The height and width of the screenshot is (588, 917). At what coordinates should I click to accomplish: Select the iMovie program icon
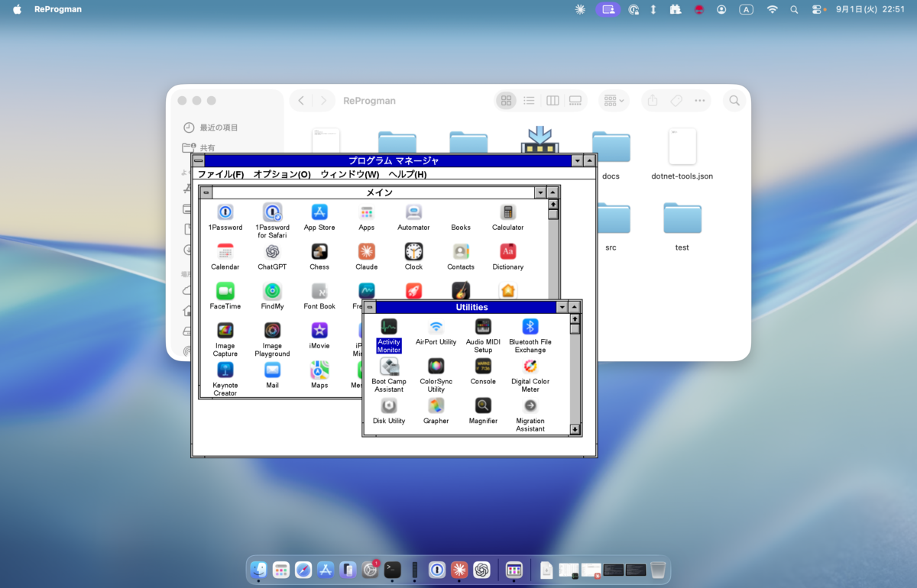click(x=319, y=331)
